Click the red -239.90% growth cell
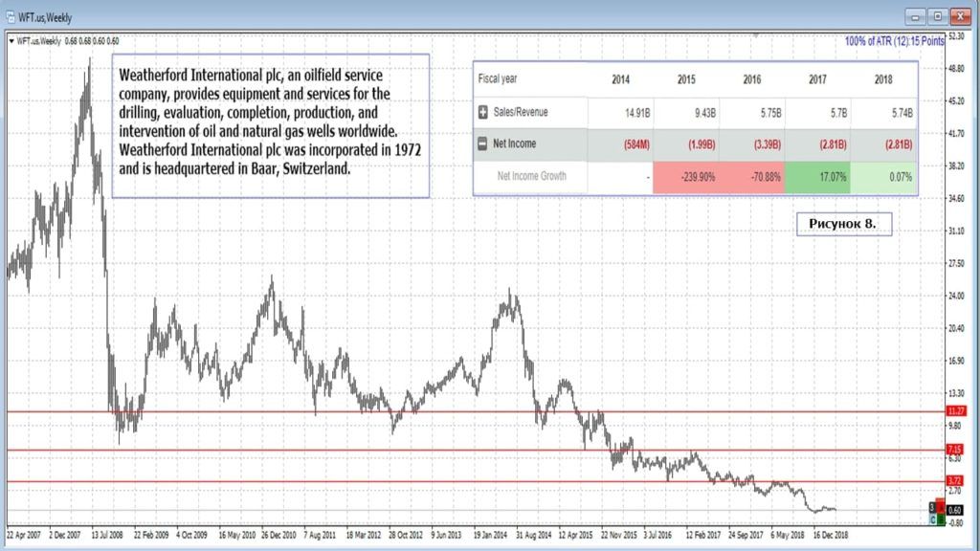 click(x=685, y=176)
